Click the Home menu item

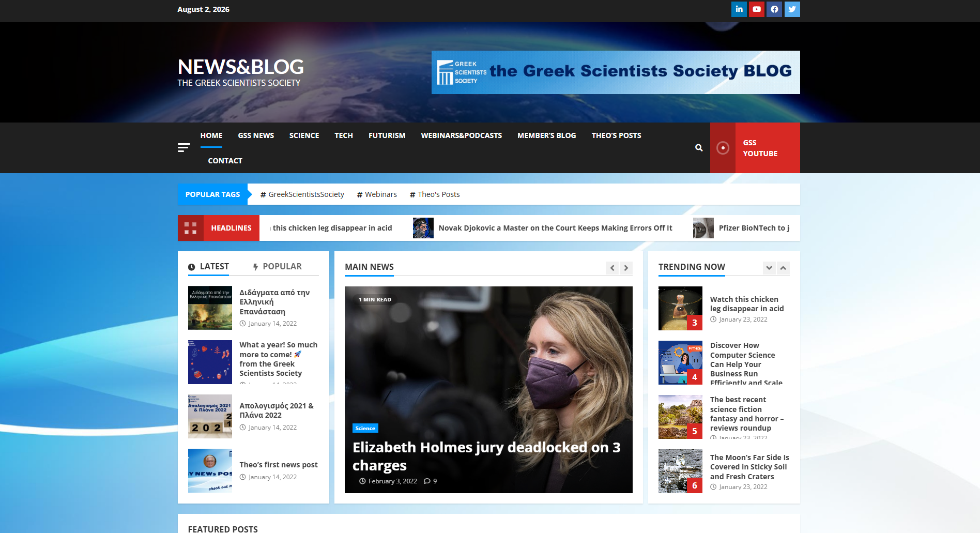pos(211,135)
